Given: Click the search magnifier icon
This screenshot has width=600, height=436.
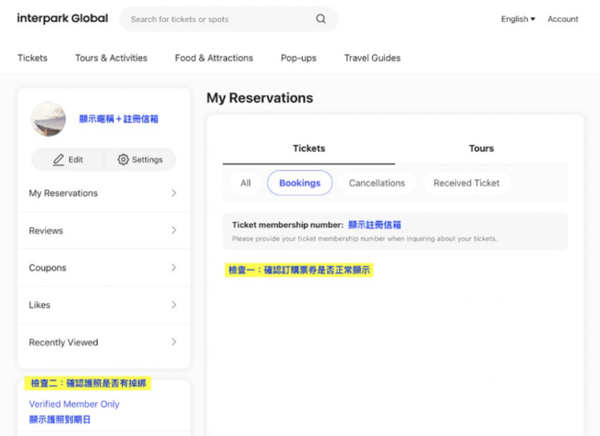Looking at the screenshot, I should (321, 19).
